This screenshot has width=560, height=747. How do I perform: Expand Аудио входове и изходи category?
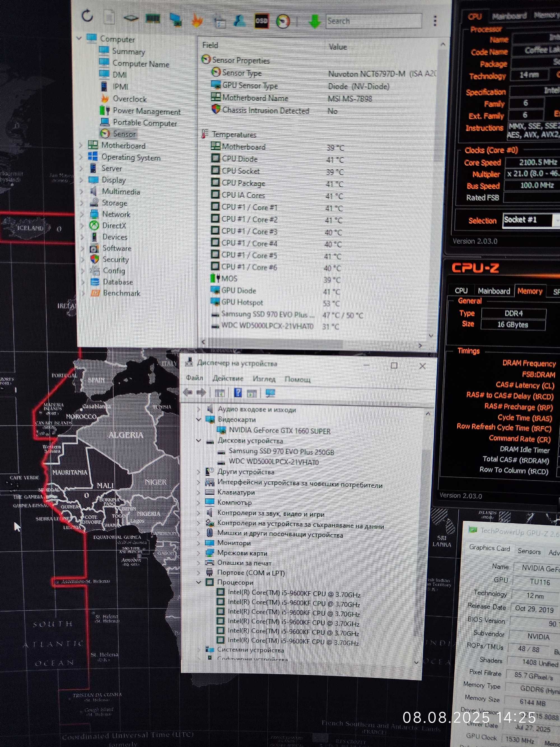click(199, 409)
